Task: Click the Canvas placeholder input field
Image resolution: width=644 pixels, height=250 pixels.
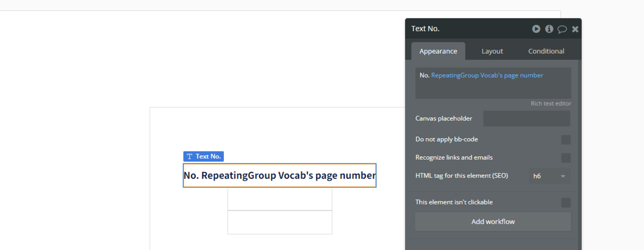Action: coord(527,118)
